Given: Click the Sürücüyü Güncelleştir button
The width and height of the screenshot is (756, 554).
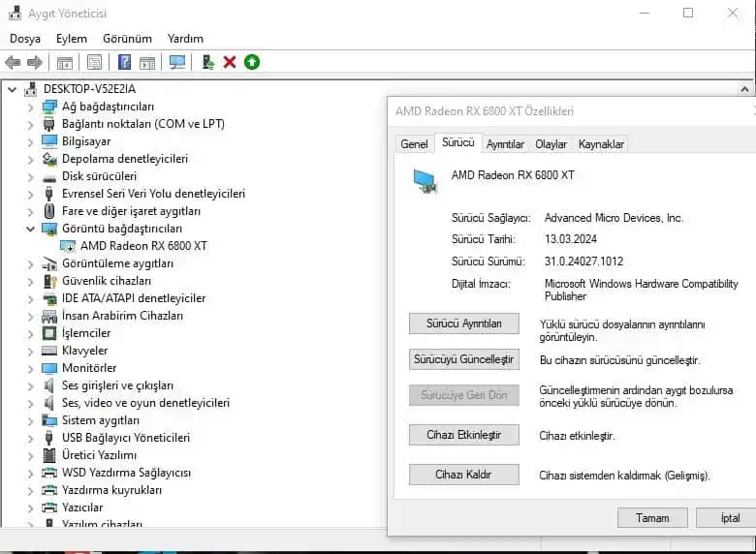Looking at the screenshot, I should pos(464,359).
